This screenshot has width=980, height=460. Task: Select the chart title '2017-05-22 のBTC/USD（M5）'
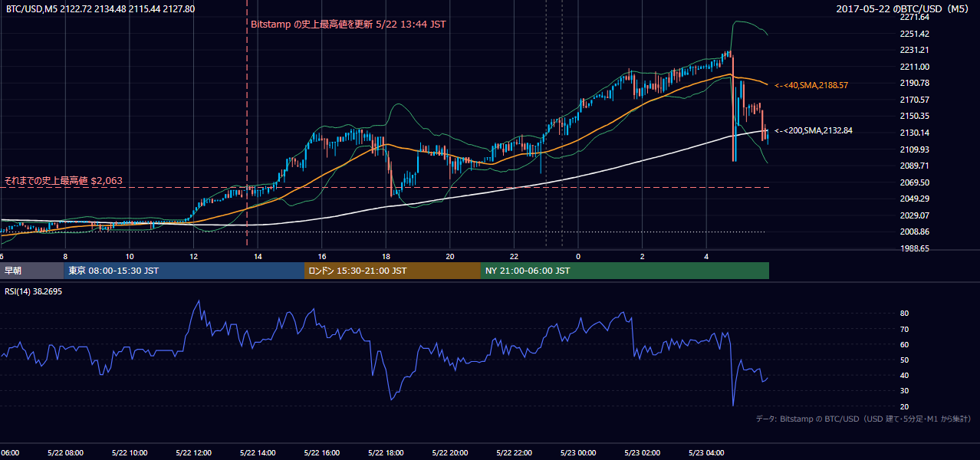(904, 9)
